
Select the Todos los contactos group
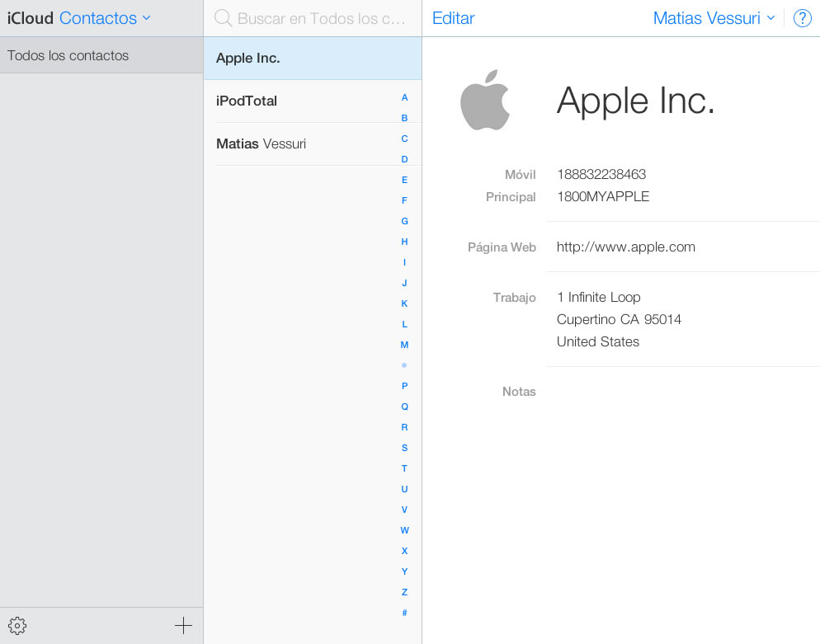[101, 55]
